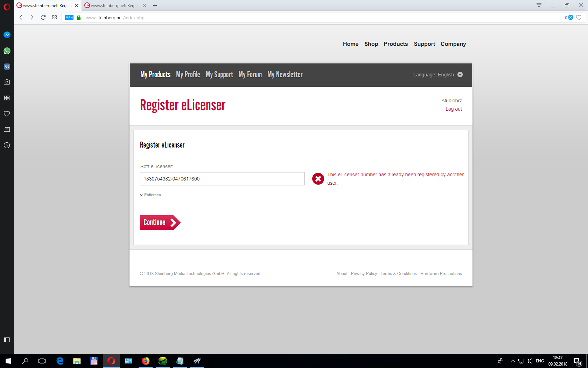The height and width of the screenshot is (368, 588).
Task: Open Privacy Policy footer link
Action: pyautogui.click(x=364, y=274)
